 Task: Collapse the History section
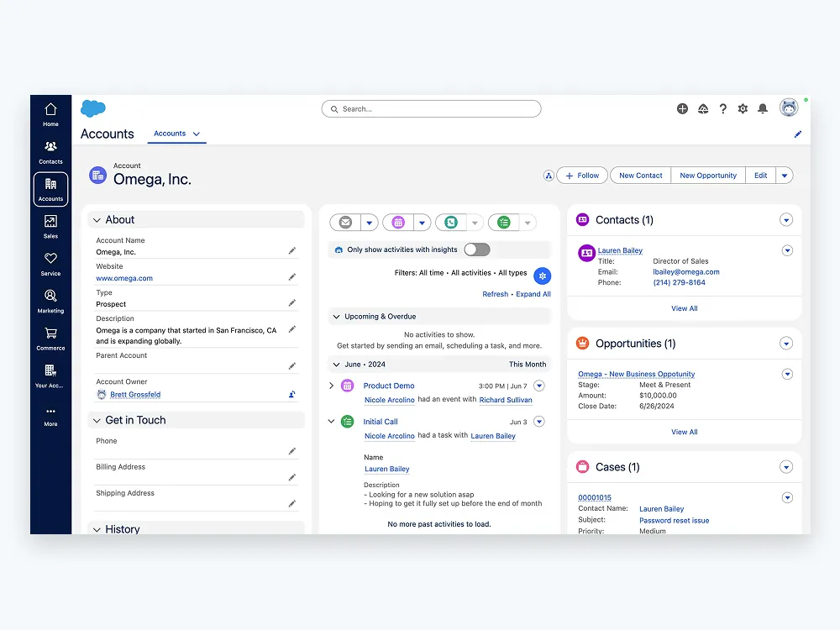point(97,530)
